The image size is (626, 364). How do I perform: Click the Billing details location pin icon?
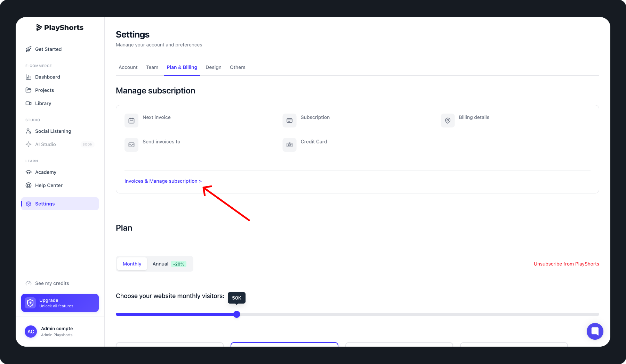(448, 121)
